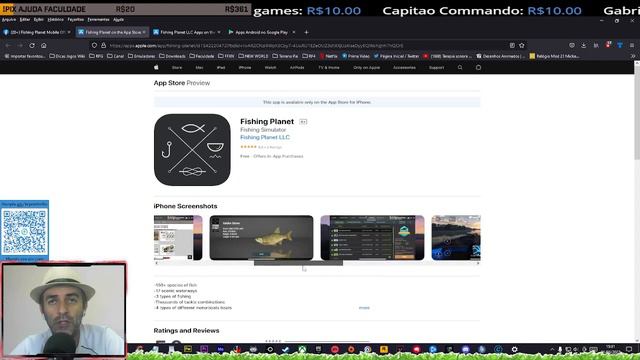Open the NEW WORLD bookmark folder
Screen dimensions: 640x360
tap(253, 56)
